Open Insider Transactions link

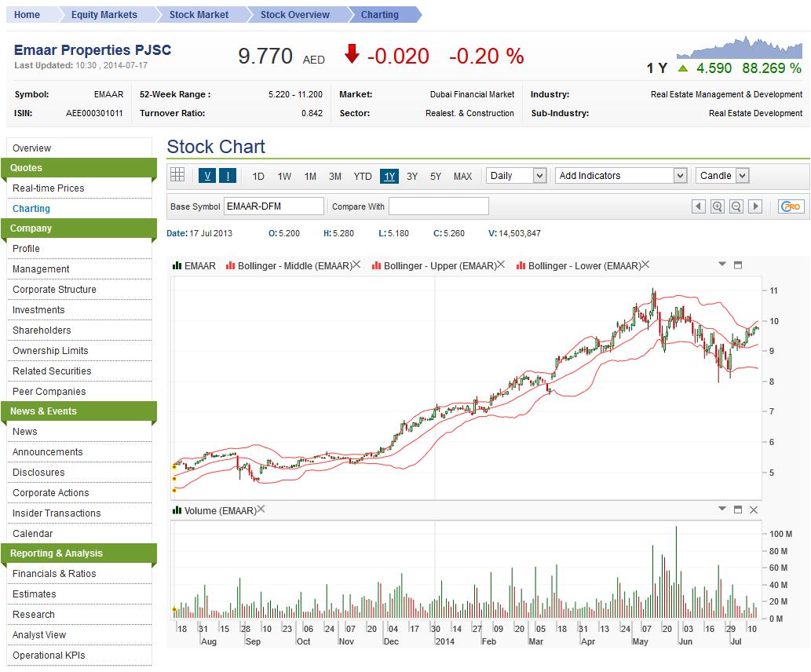pos(57,513)
